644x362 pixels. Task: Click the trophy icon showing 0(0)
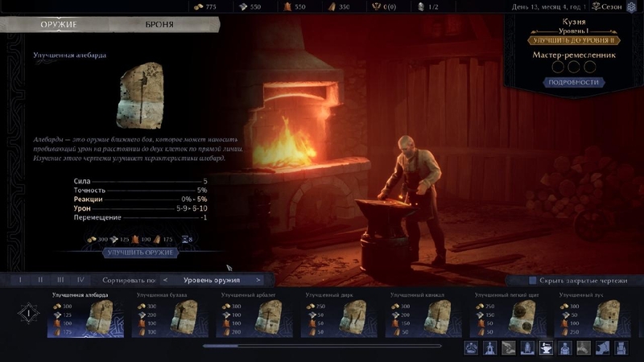tap(376, 6)
